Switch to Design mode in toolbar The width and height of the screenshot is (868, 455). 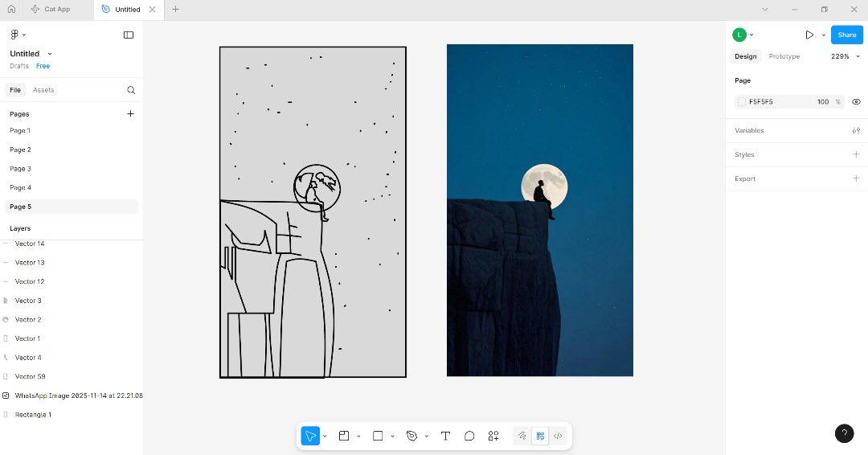click(x=540, y=436)
